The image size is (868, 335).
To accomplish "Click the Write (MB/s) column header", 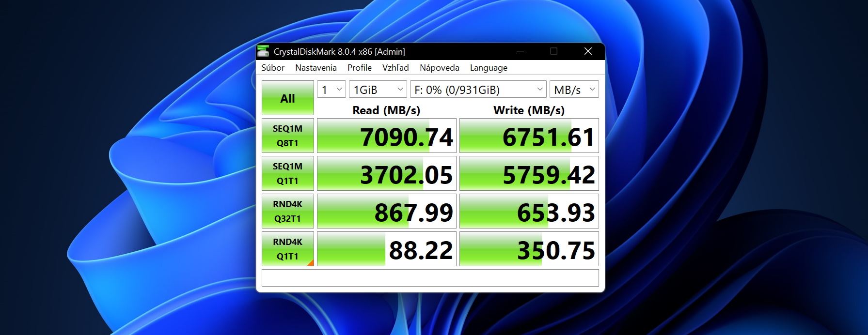I will [x=529, y=110].
